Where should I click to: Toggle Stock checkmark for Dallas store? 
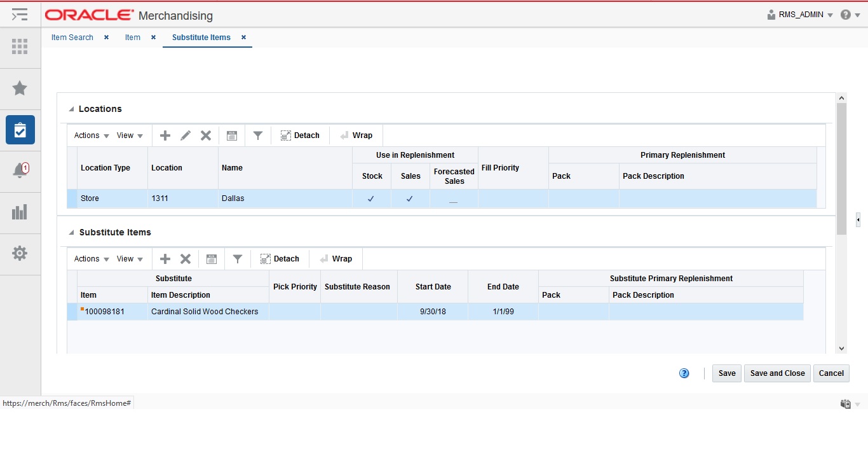[371, 198]
